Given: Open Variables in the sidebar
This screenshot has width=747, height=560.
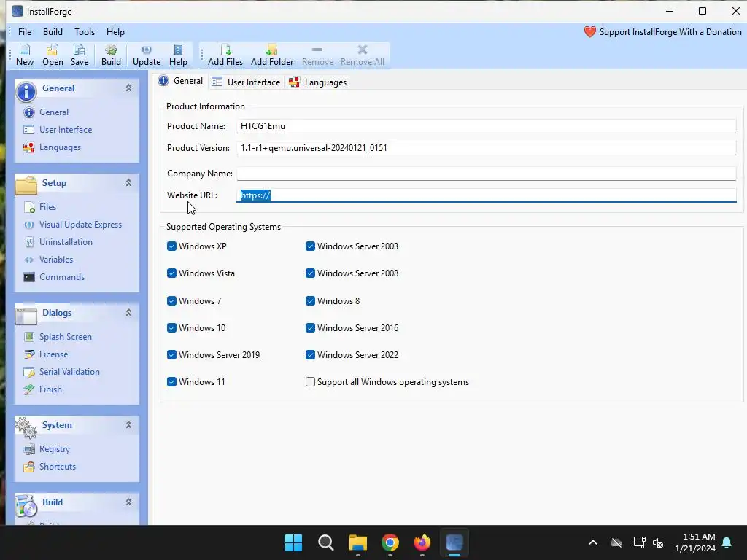Looking at the screenshot, I should click(x=49, y=260).
